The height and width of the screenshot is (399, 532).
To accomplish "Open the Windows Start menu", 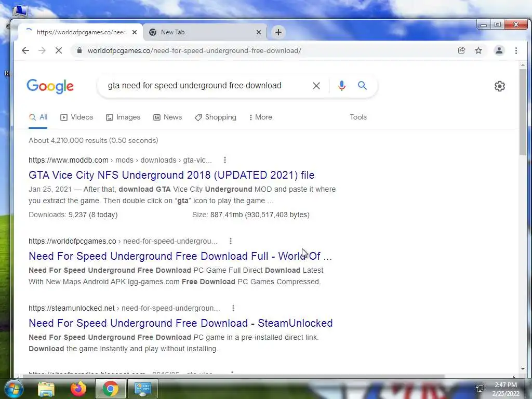I will pos(13,389).
